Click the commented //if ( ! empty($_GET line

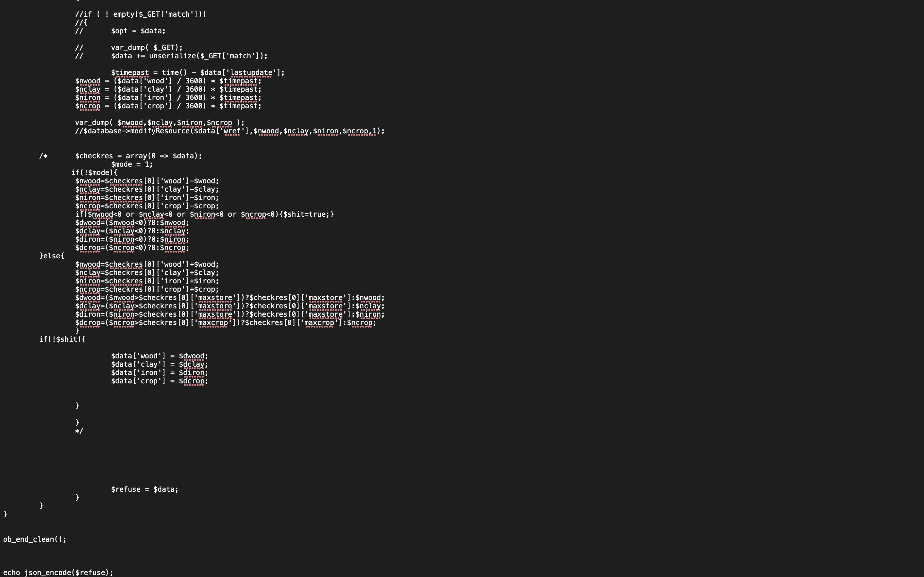140,14
